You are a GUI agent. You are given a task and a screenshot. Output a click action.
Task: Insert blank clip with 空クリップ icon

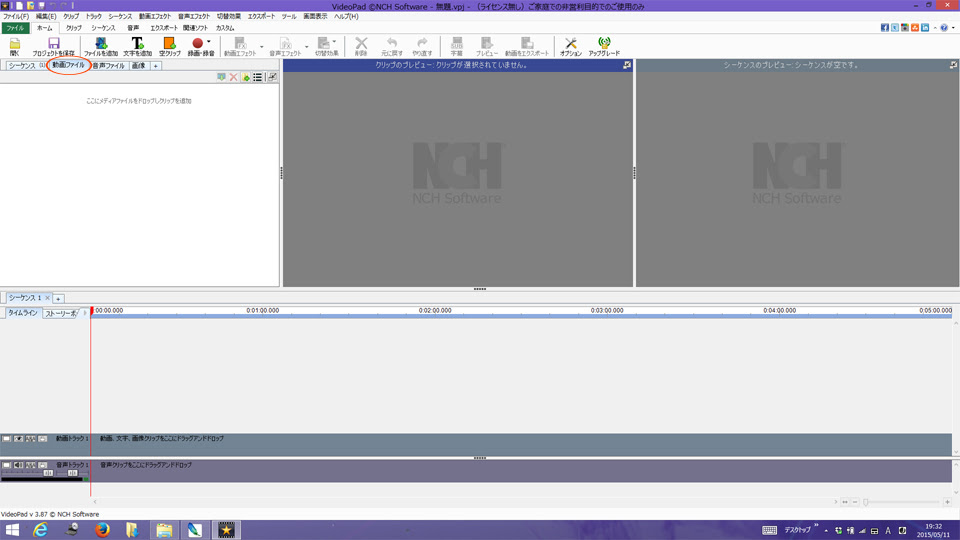[x=170, y=47]
